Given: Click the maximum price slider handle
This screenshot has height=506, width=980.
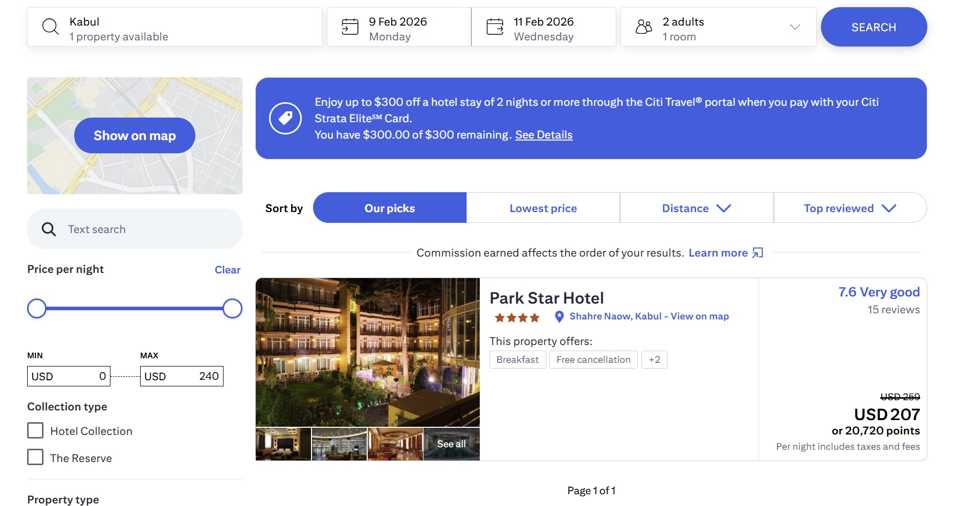Looking at the screenshot, I should tap(232, 309).
